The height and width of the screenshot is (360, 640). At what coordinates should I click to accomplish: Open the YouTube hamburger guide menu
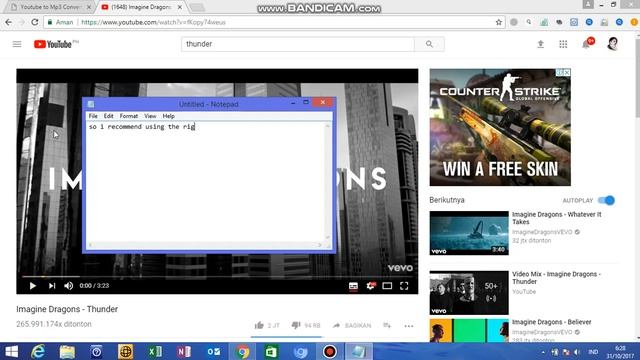coord(17,44)
